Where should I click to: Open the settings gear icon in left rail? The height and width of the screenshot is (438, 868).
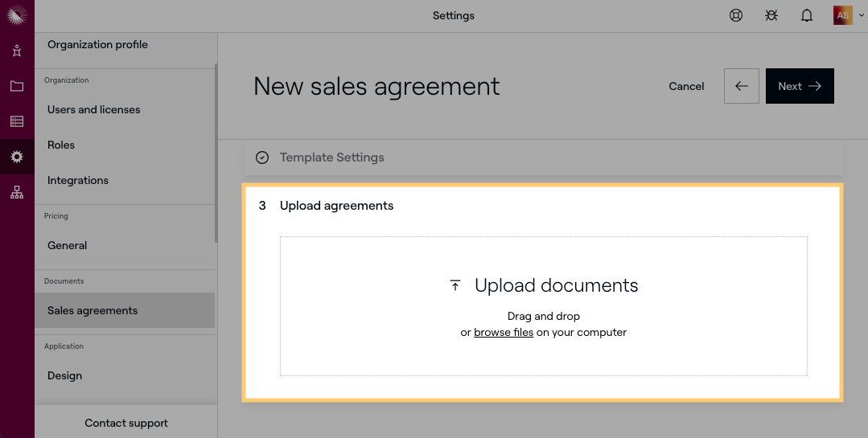point(17,157)
